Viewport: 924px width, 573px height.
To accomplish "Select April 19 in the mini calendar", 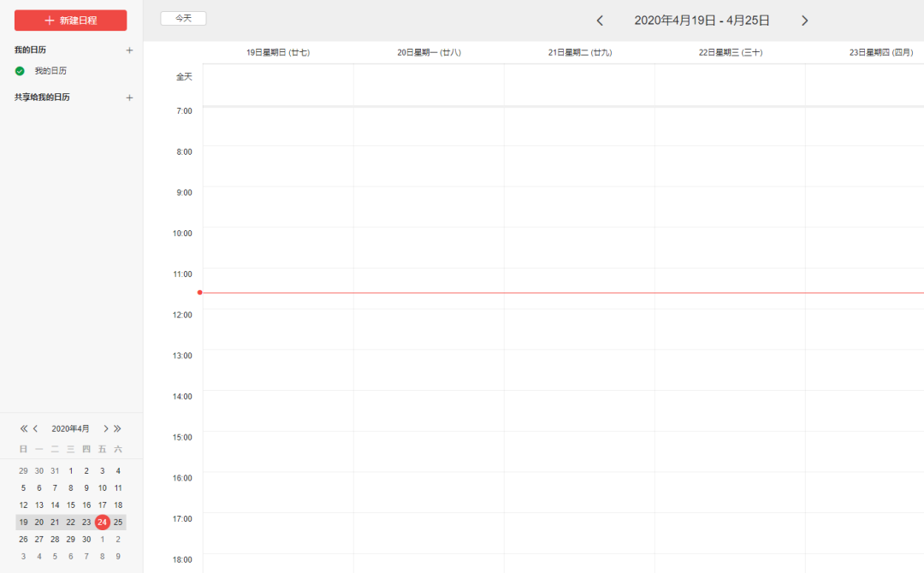I will click(x=23, y=522).
